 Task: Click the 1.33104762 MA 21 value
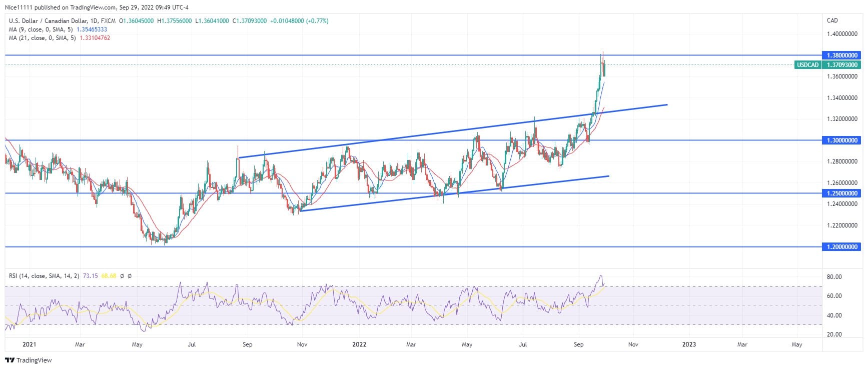tap(95, 38)
